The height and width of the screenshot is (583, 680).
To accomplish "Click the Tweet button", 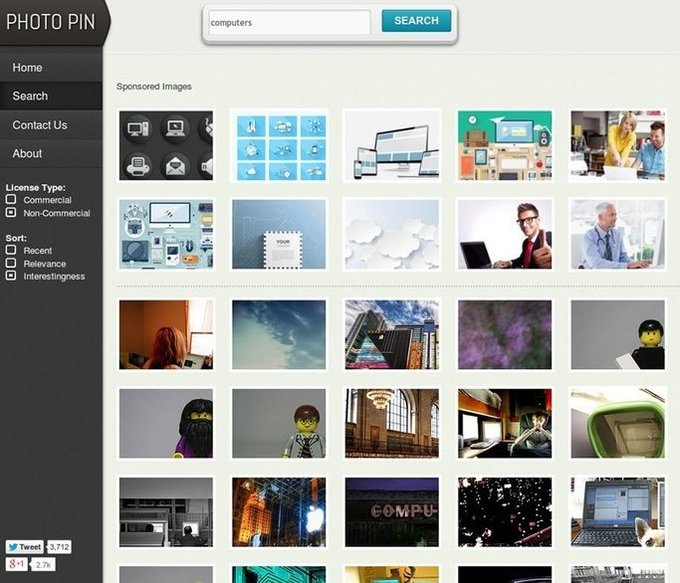I will tap(25, 547).
